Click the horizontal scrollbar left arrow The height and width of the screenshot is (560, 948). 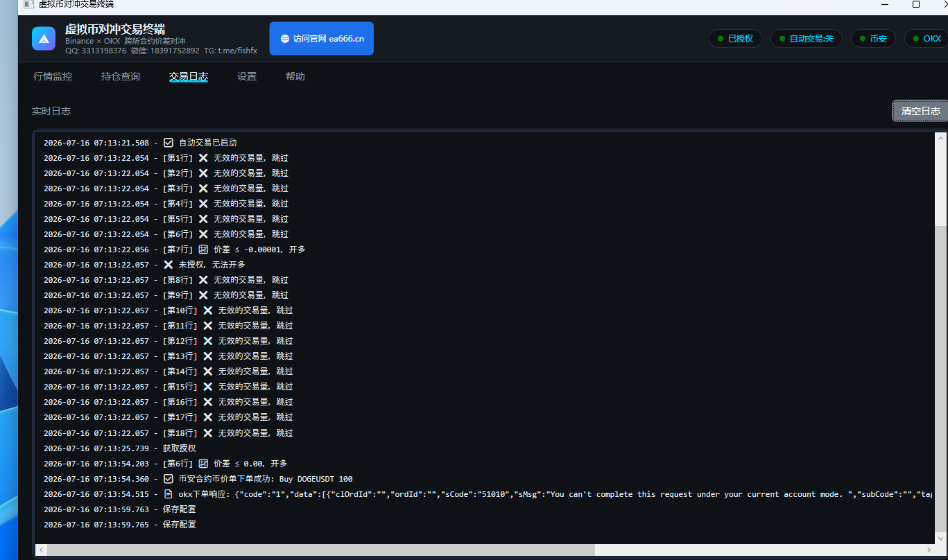42,550
